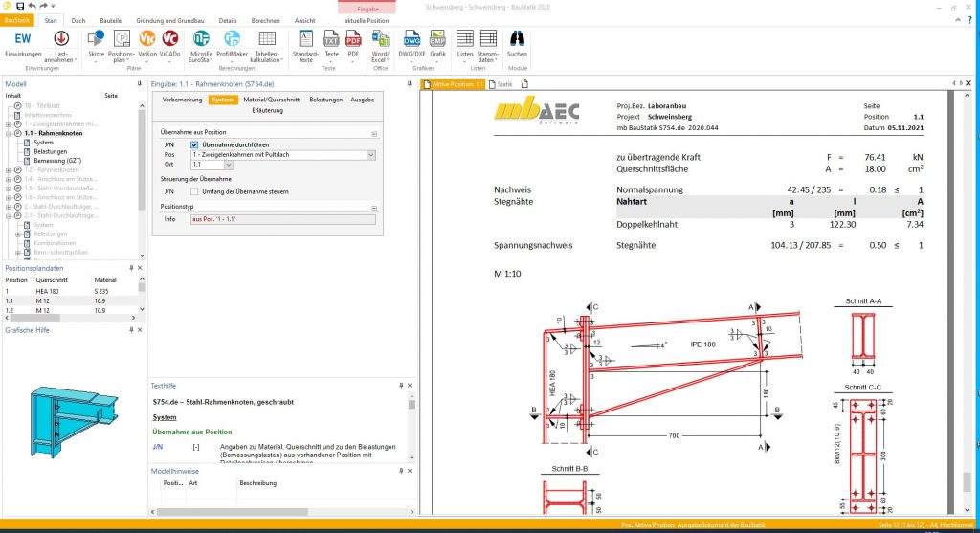Open Word/Excel export
The width and height of the screenshot is (980, 533).
(x=380, y=46)
